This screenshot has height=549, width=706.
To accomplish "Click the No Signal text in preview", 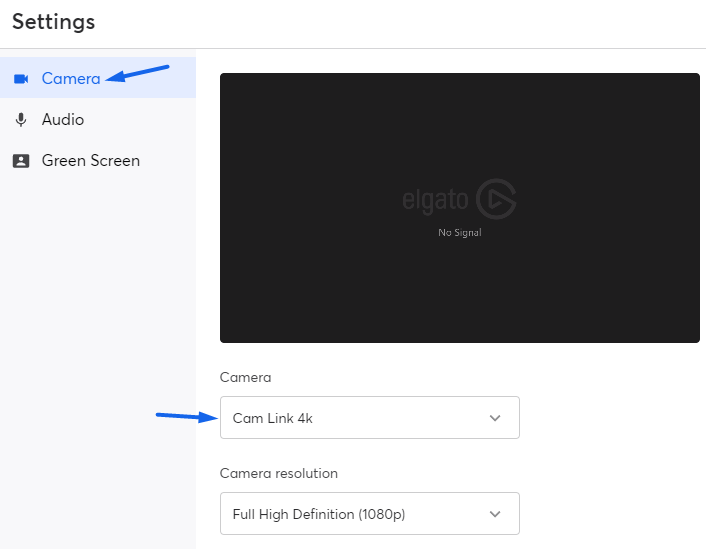I will click(460, 232).
